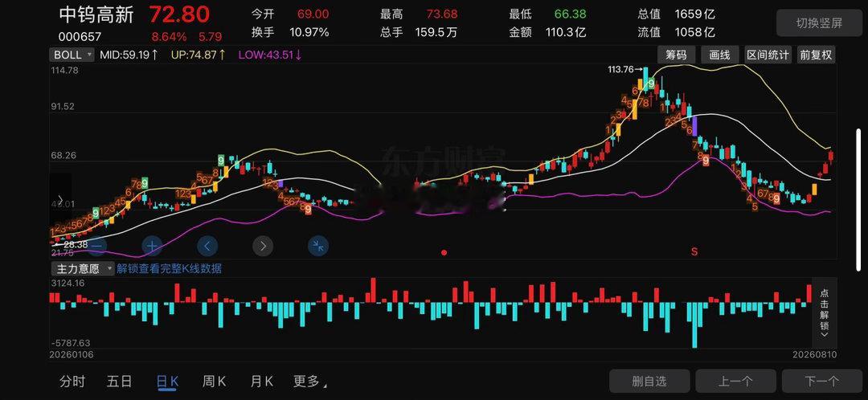Click the 总值 value 1659亿

(696, 14)
